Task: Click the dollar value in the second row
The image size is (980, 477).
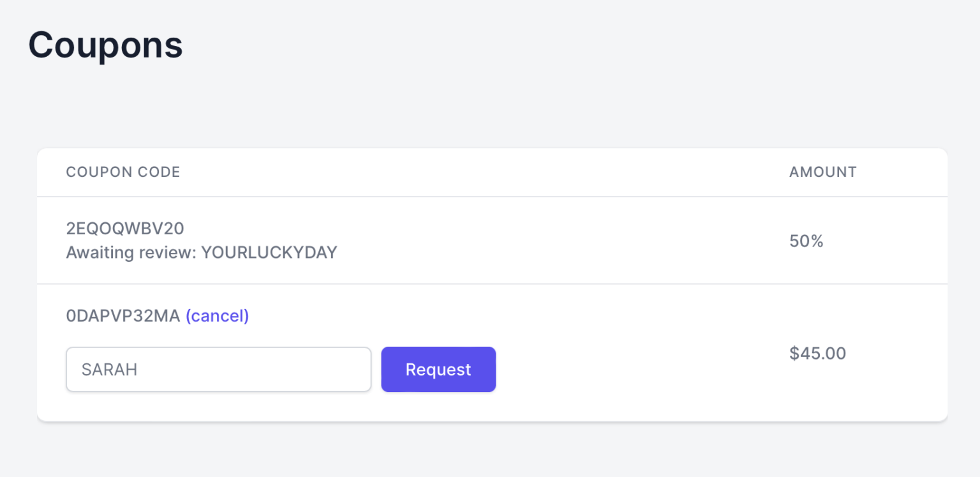Action: pyautogui.click(x=817, y=353)
